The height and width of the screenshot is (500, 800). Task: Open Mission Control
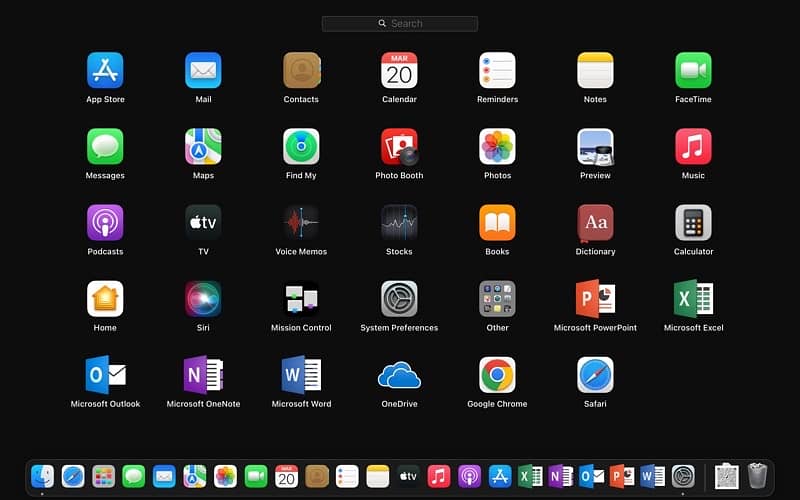coord(301,299)
